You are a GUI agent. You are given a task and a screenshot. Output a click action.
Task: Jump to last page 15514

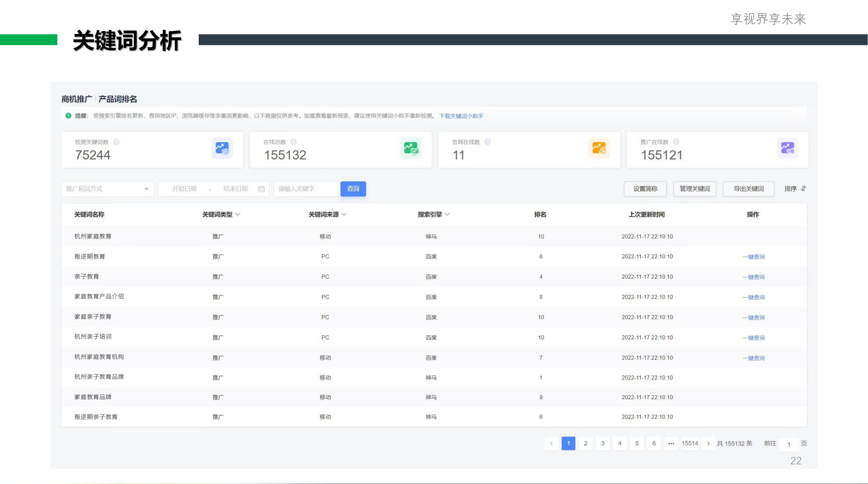click(x=690, y=444)
